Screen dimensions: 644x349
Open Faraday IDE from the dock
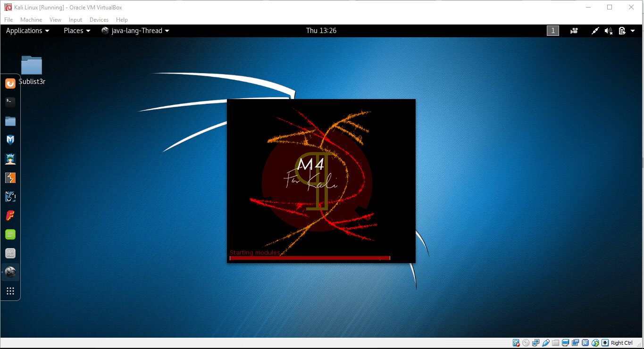10,216
